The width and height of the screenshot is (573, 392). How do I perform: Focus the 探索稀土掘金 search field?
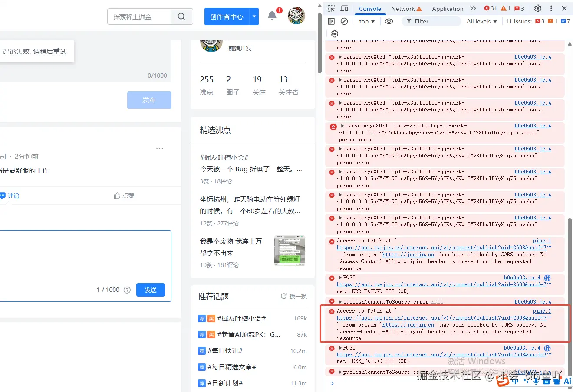pos(139,16)
